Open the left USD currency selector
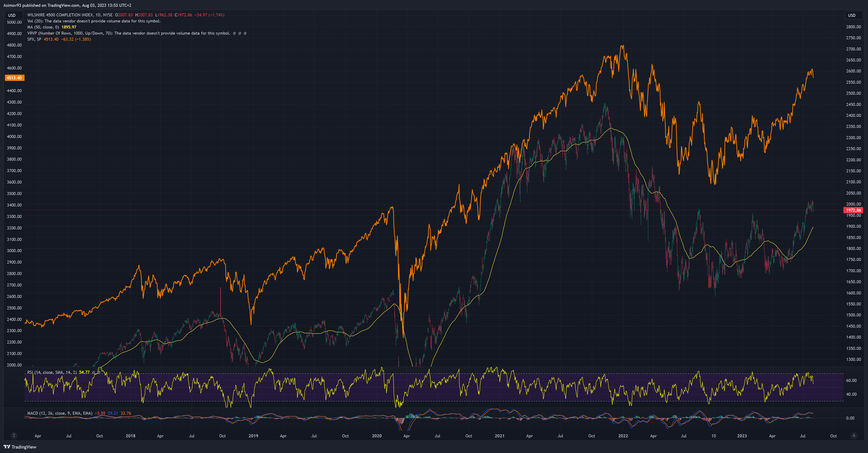The height and width of the screenshot is (453, 868). [x=12, y=15]
